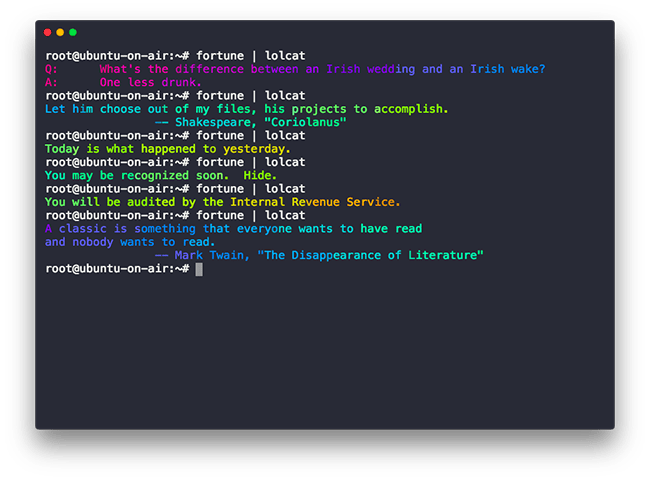Click the yellow minimize window button
The image size is (650, 480).
60,32
